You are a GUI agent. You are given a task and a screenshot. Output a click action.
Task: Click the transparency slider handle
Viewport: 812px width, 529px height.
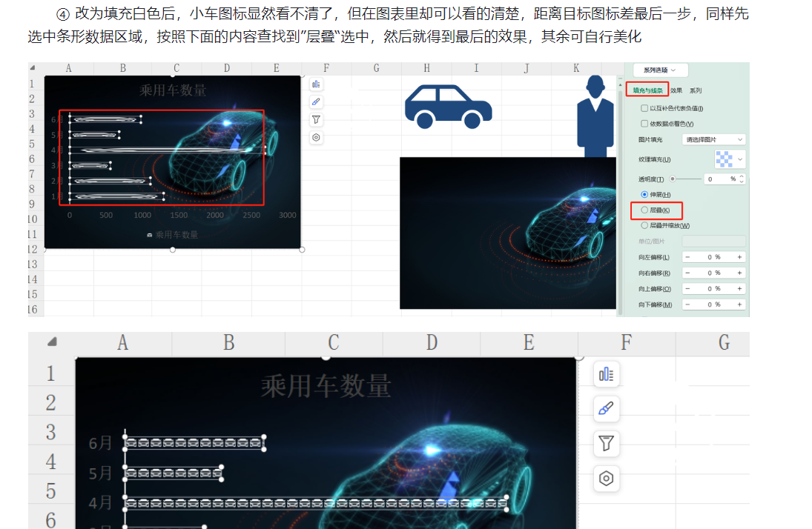672,179
